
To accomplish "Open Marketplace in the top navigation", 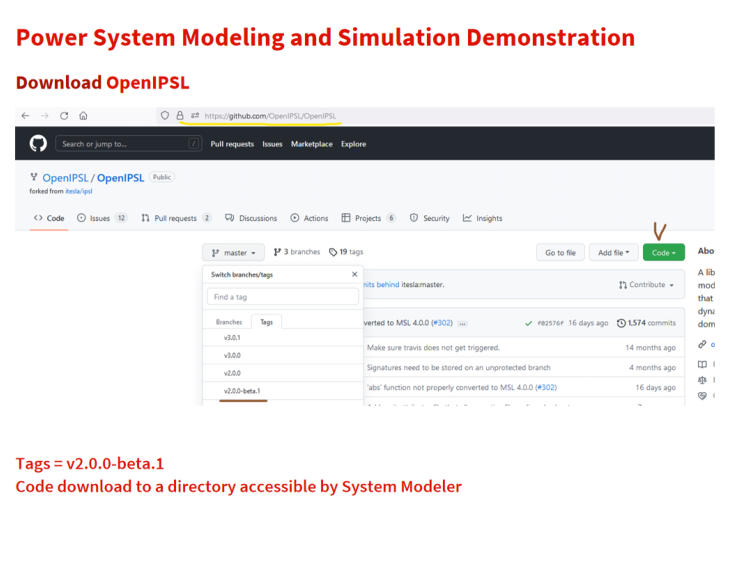I will click(x=311, y=144).
